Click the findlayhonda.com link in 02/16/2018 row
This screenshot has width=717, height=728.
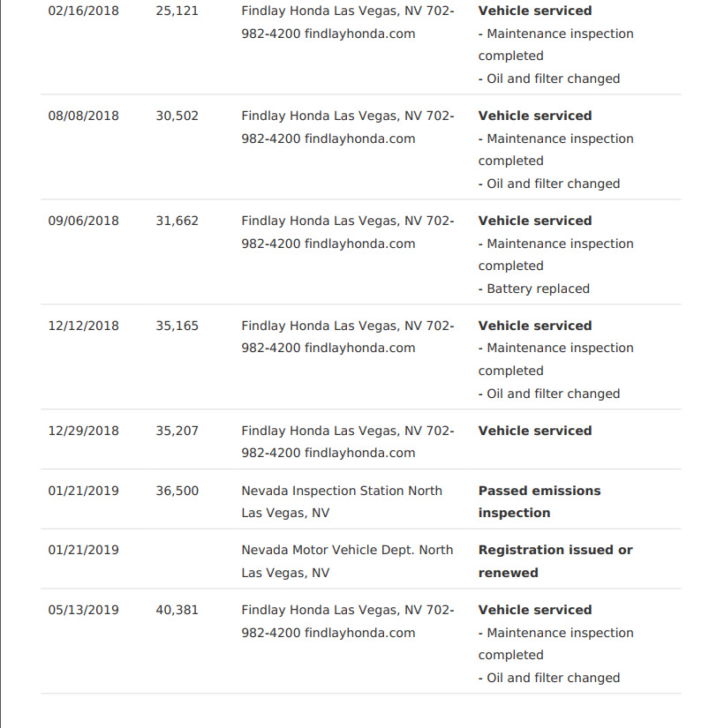(x=359, y=34)
